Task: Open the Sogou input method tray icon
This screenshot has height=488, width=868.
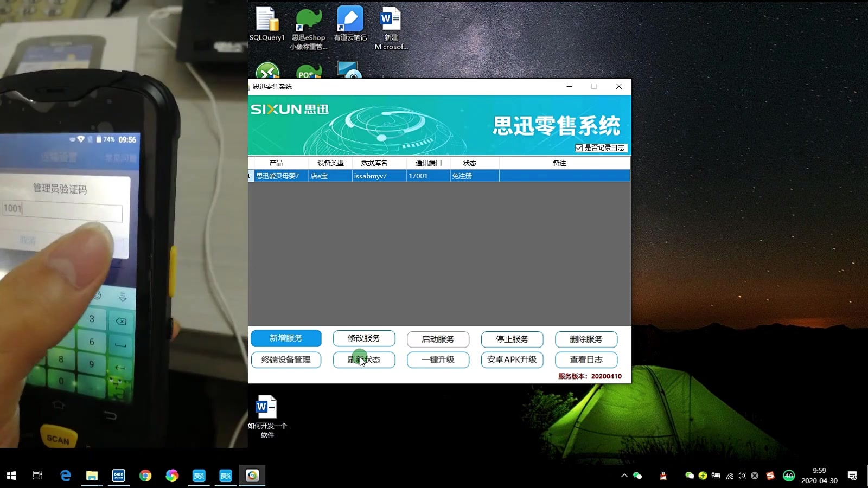Action: 770,476
